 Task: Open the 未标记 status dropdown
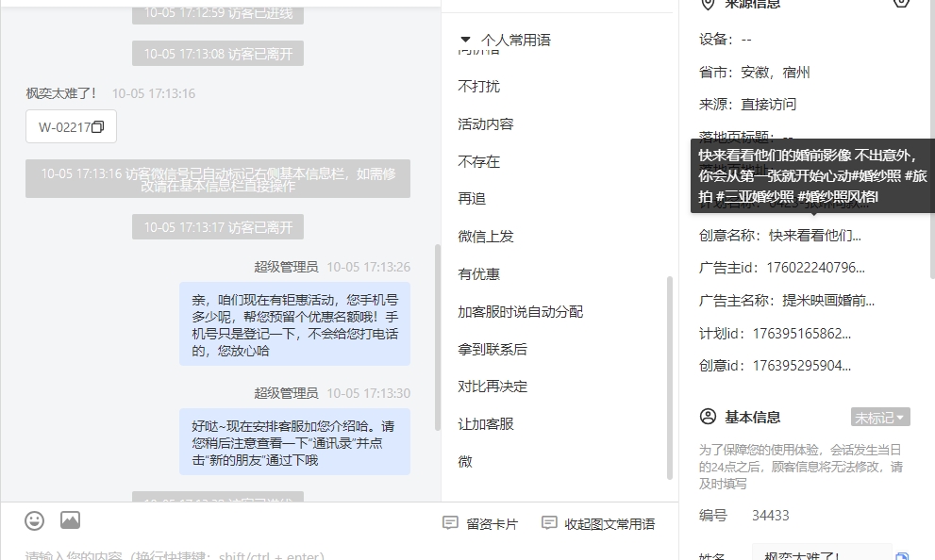(x=880, y=417)
